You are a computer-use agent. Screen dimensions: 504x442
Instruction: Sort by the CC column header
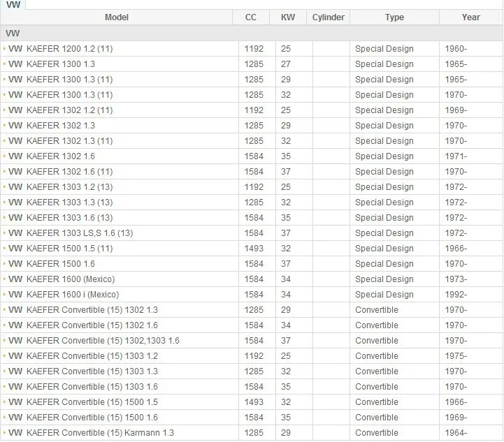(x=251, y=17)
